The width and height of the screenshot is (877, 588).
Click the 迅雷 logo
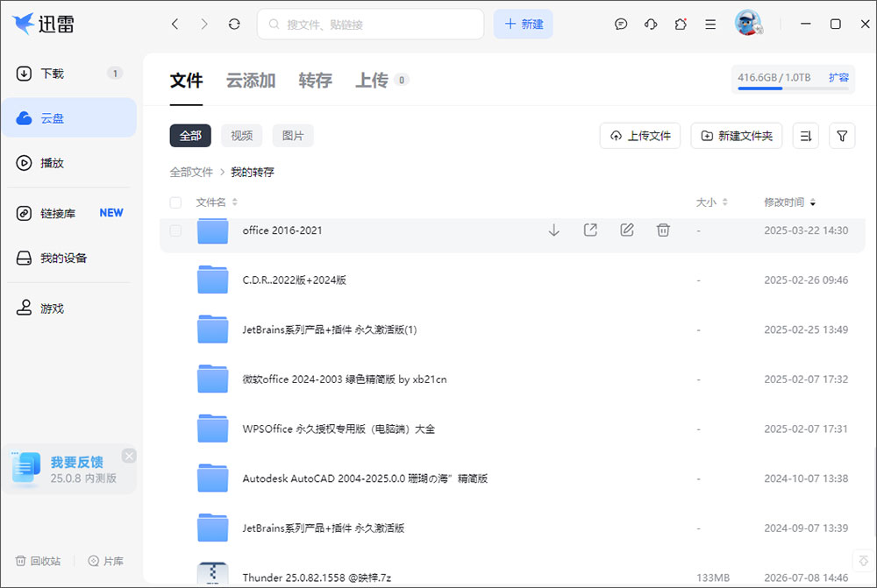pos(43,24)
